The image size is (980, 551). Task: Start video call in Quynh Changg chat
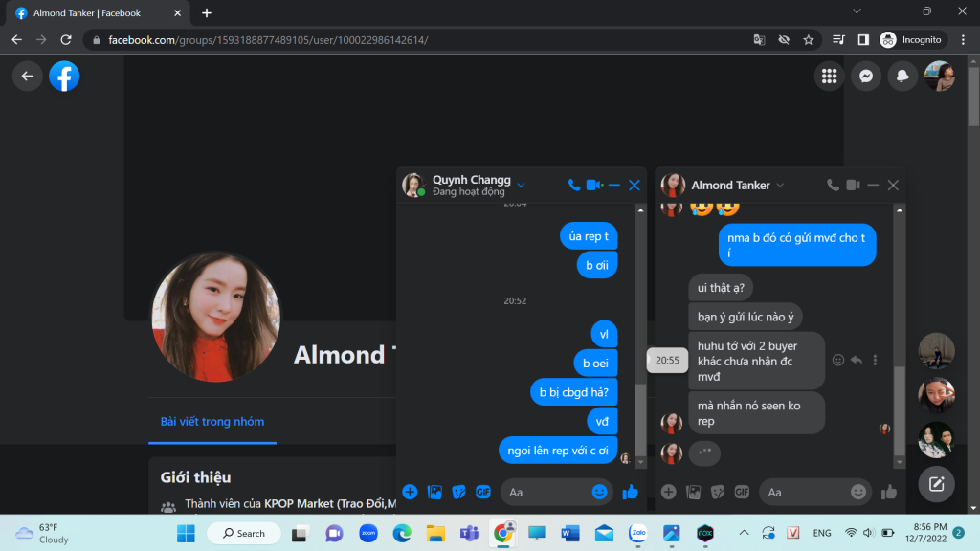pyautogui.click(x=594, y=185)
